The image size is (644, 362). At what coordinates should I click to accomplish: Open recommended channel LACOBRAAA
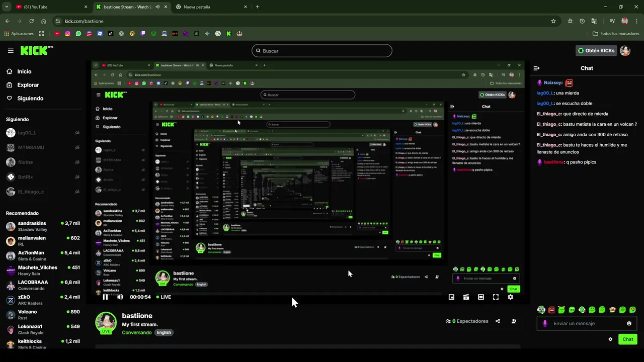(43, 285)
